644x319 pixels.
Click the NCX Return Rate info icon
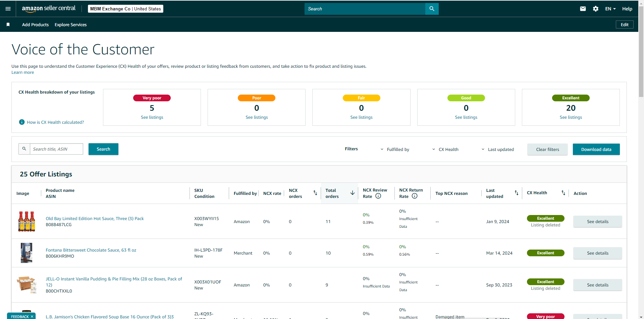pos(415,196)
